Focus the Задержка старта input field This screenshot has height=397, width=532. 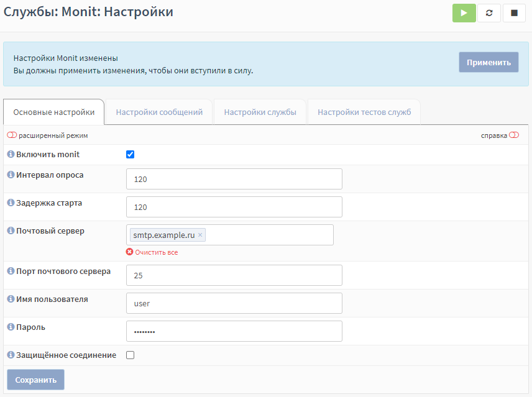click(x=234, y=207)
